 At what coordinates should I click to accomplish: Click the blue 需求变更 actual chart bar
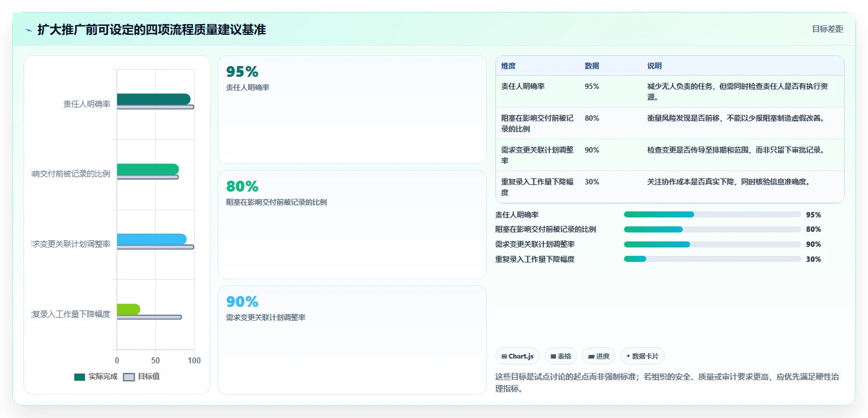[151, 239]
